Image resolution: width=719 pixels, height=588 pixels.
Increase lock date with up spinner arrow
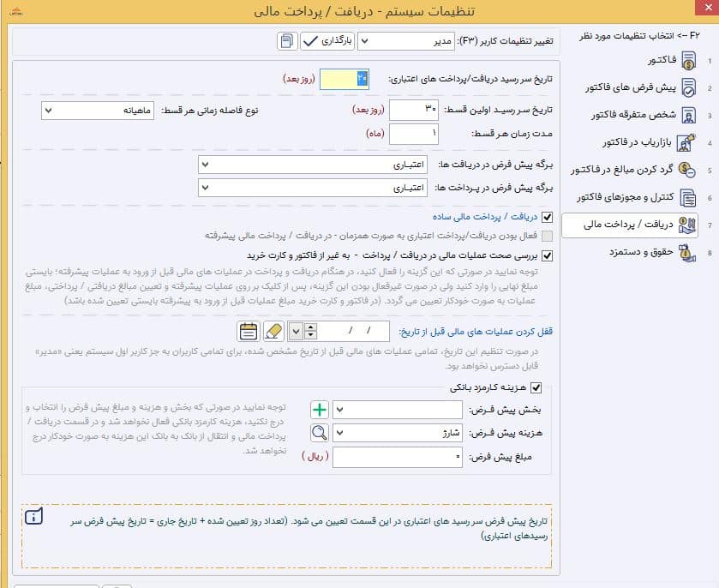311,327
